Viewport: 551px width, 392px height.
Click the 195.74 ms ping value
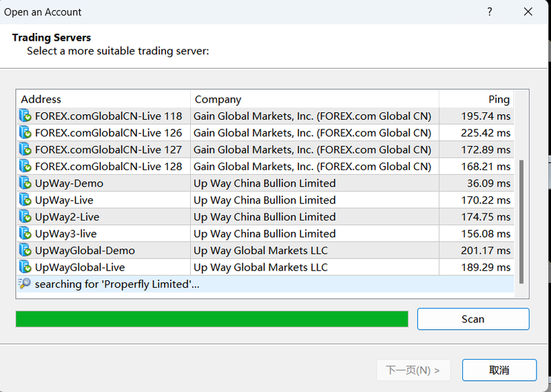486,116
